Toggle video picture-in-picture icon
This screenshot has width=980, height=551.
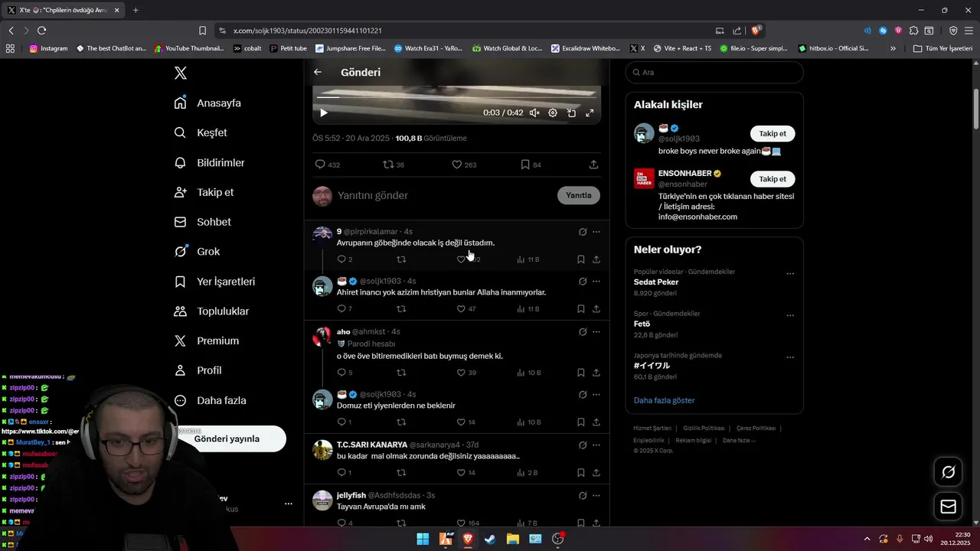click(571, 112)
